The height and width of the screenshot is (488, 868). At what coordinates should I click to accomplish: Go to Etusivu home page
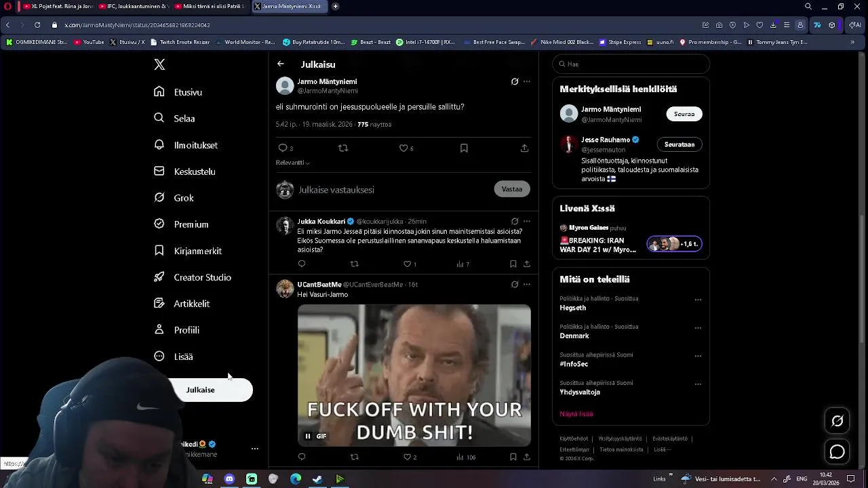click(178, 92)
